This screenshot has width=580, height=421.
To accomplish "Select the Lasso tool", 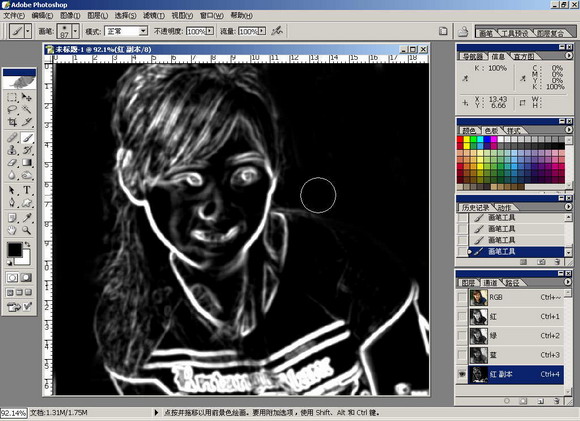I will [x=12, y=110].
